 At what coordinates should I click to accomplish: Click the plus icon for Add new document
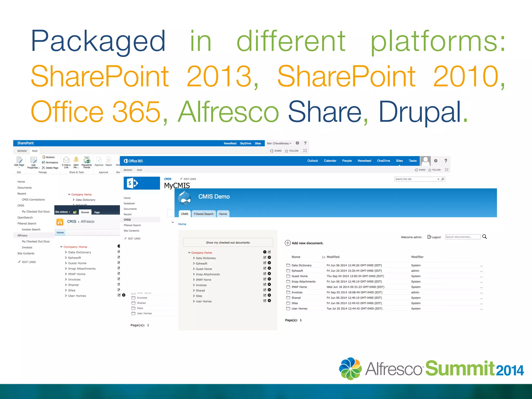pyautogui.click(x=288, y=243)
